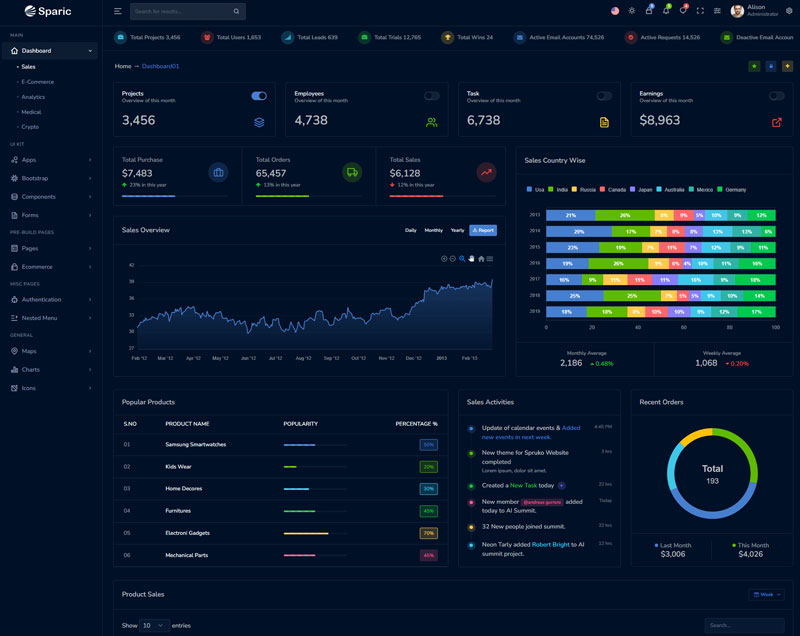Select E-Commerce in the Dashboard submenu
Viewport: 800px width, 636px height.
pyautogui.click(x=37, y=82)
